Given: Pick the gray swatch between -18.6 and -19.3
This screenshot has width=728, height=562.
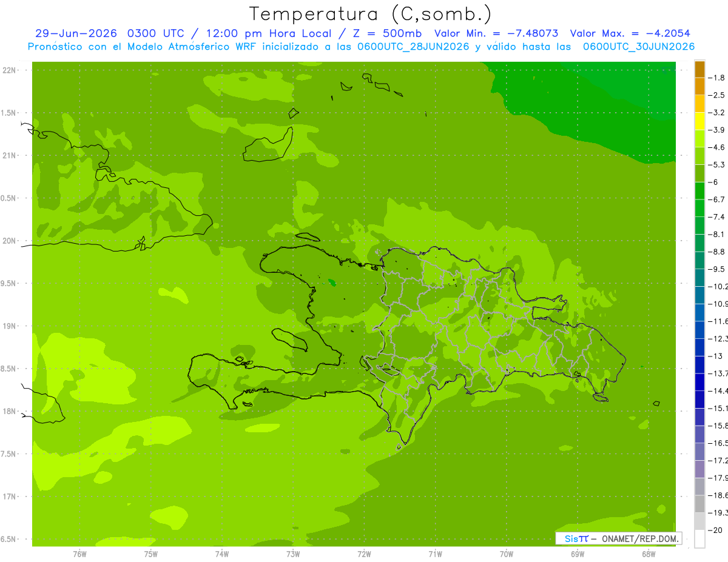Looking at the screenshot, I should (699, 504).
